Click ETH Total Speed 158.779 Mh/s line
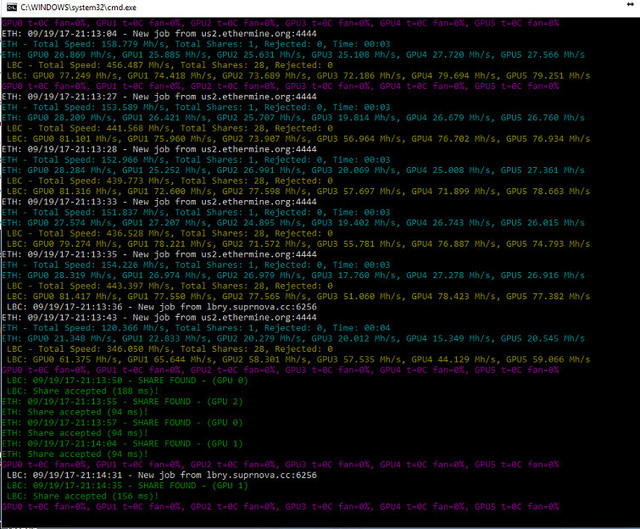640x529 pixels. (x=196, y=44)
